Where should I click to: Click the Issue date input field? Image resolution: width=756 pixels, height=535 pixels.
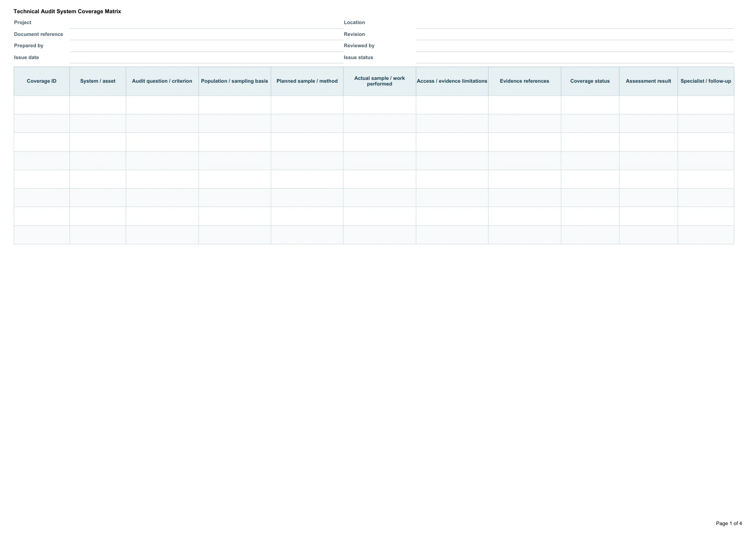pyautogui.click(x=206, y=58)
